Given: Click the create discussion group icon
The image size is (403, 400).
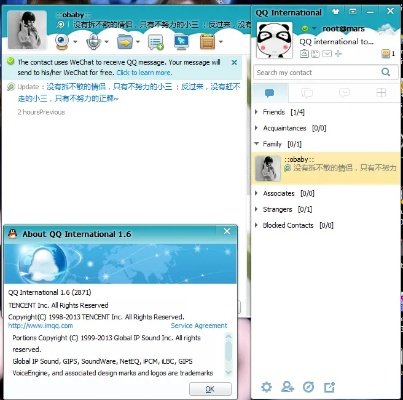Looking at the screenshot, I should click(x=156, y=42).
